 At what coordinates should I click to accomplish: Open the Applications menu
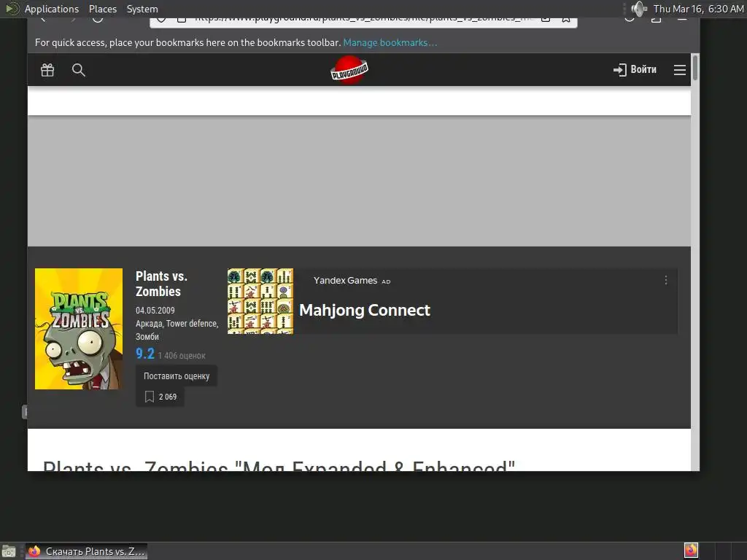[52, 9]
